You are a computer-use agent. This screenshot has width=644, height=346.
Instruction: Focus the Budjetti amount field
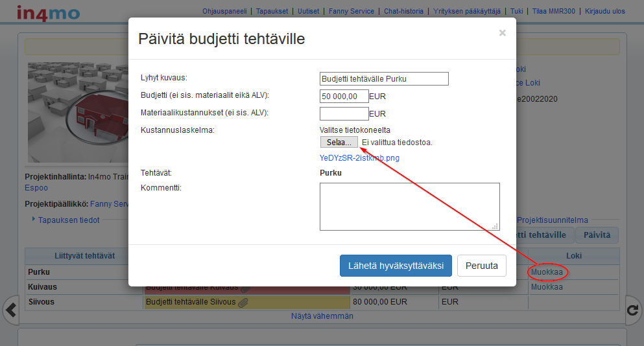click(x=344, y=97)
